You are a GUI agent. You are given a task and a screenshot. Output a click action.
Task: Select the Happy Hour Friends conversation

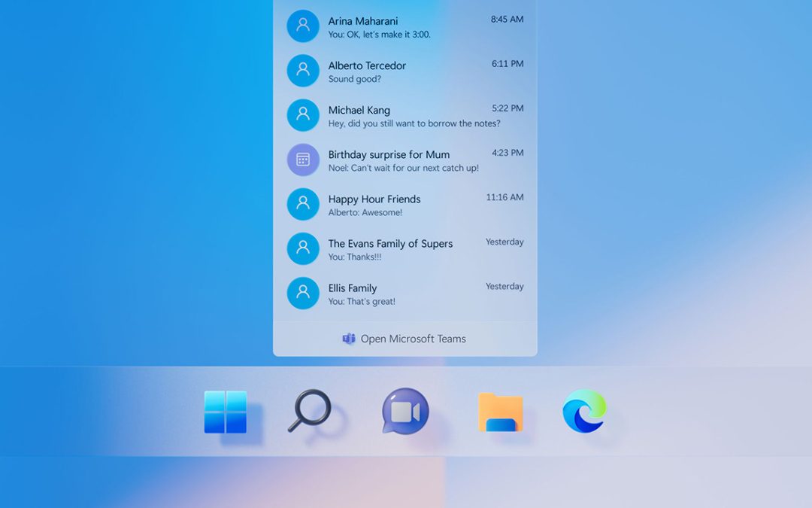391,204
